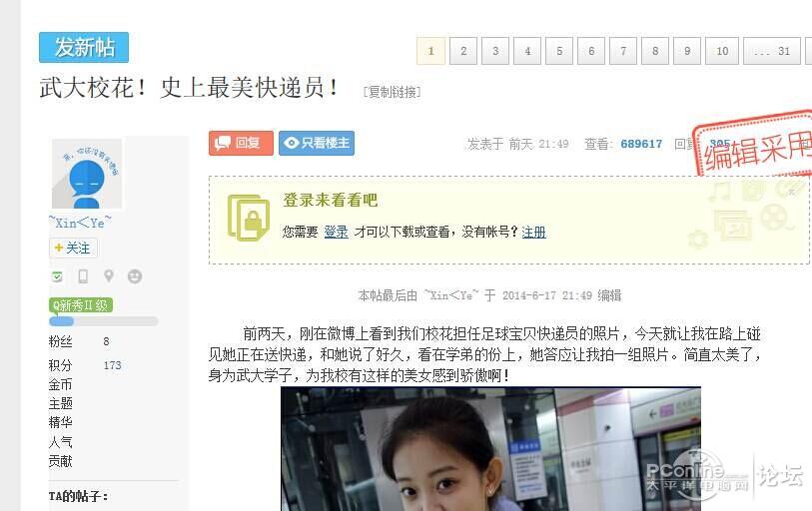Viewport: 812px width, 511px height.
Task: Click the 注册 register link
Action: coord(534,232)
